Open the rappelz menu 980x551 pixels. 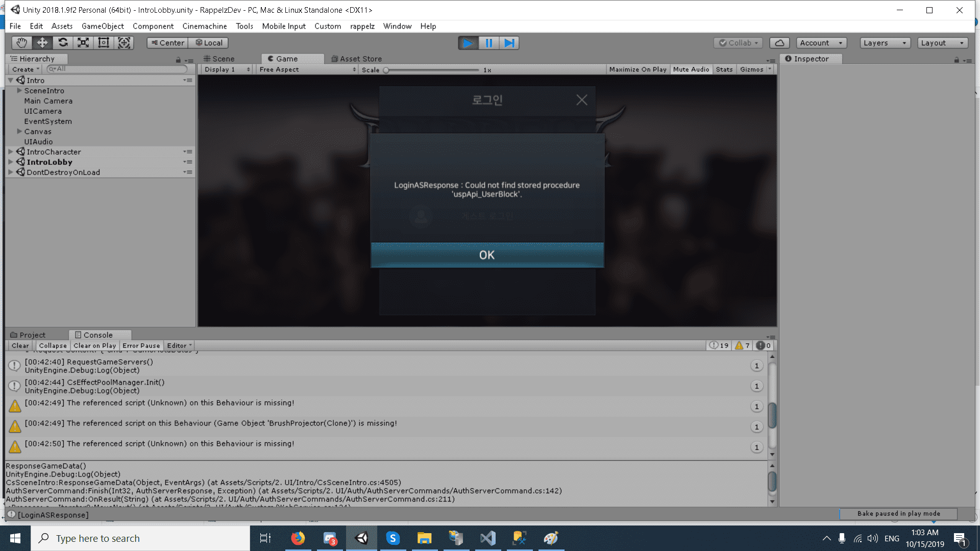(x=362, y=26)
